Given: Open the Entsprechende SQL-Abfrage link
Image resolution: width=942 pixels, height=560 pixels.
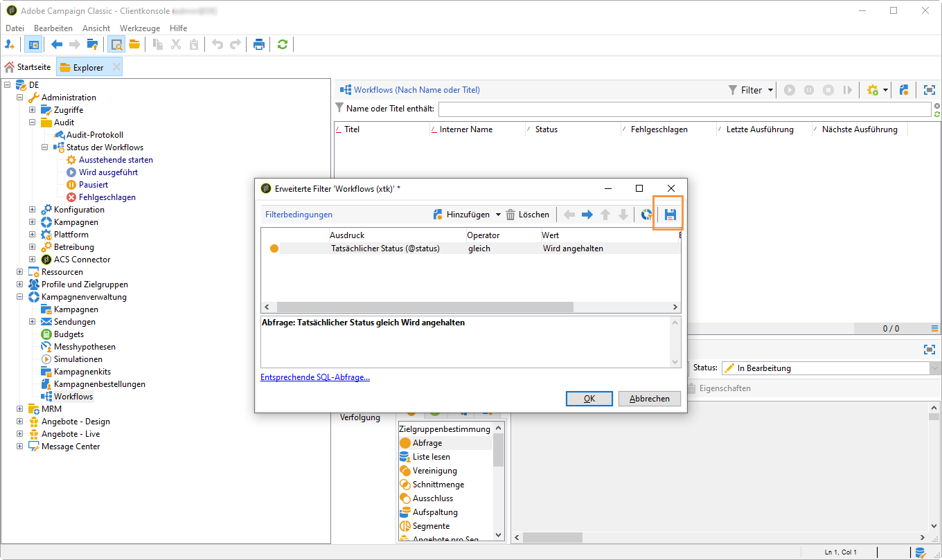Looking at the screenshot, I should click(315, 377).
